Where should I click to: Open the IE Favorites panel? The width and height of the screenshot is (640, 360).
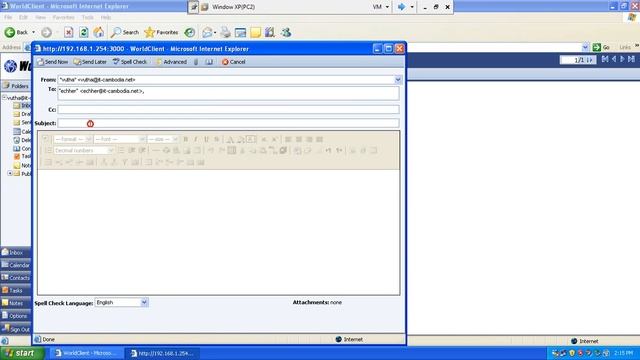coord(162,32)
